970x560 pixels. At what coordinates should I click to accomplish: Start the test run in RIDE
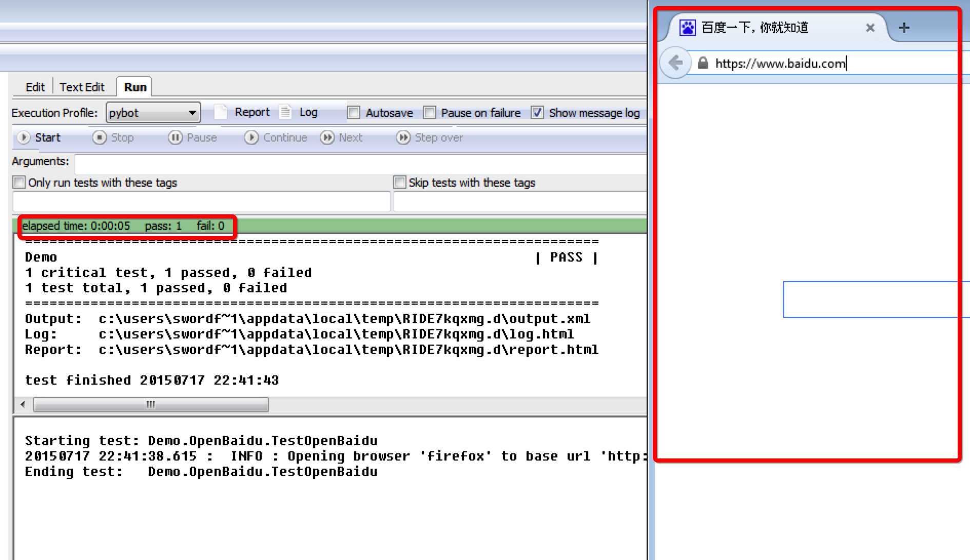(x=39, y=137)
